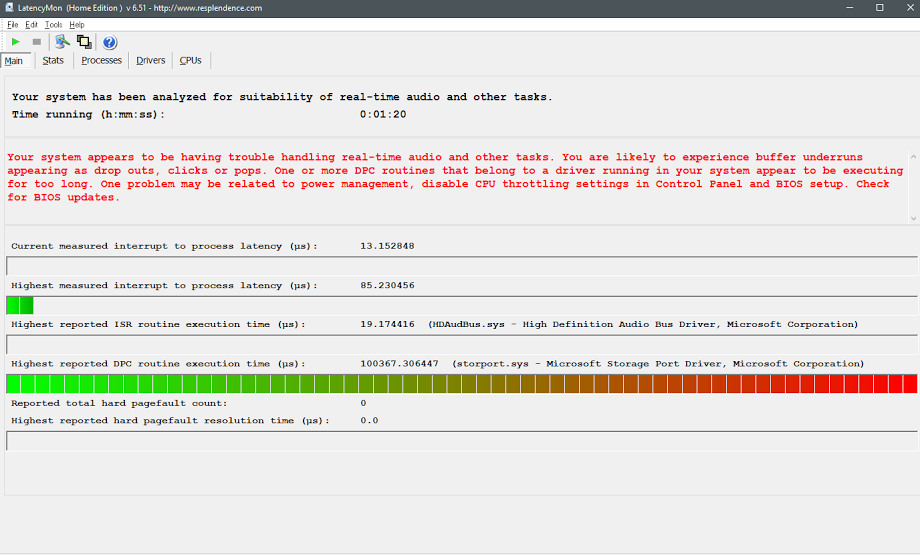Open the Tools menu
The width and height of the screenshot is (920, 555).
point(53,25)
